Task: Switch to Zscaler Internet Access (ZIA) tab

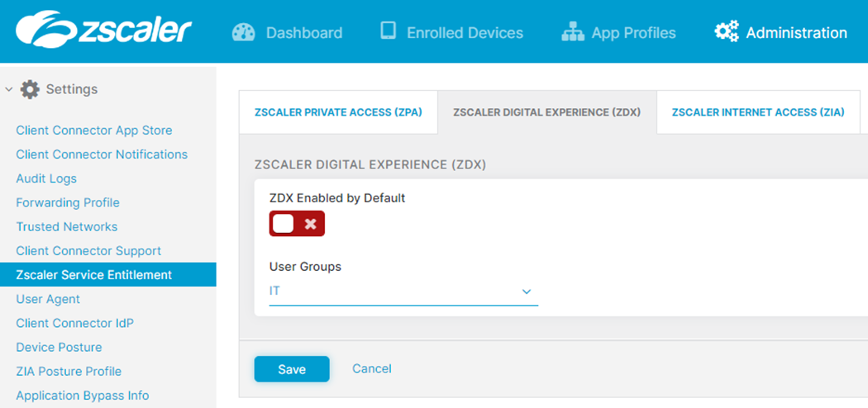Action: point(758,112)
